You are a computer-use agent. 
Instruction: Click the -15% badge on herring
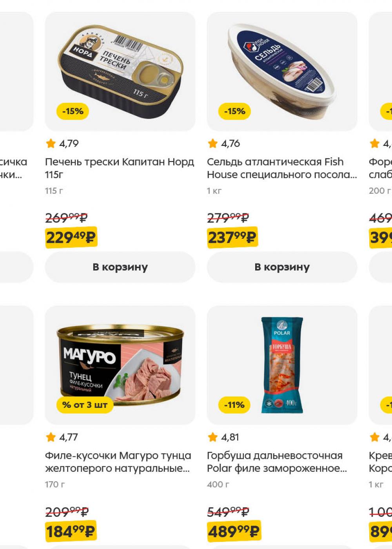point(235,111)
